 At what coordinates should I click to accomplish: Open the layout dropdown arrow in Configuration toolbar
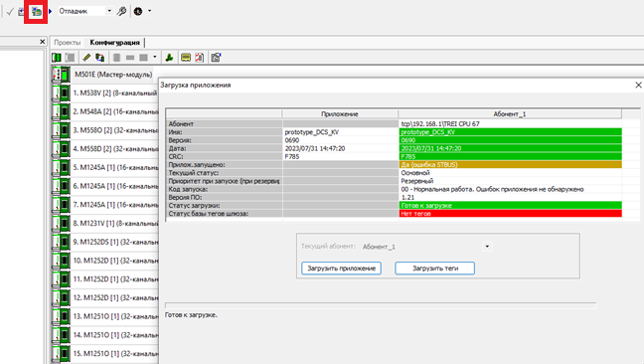pos(155,58)
